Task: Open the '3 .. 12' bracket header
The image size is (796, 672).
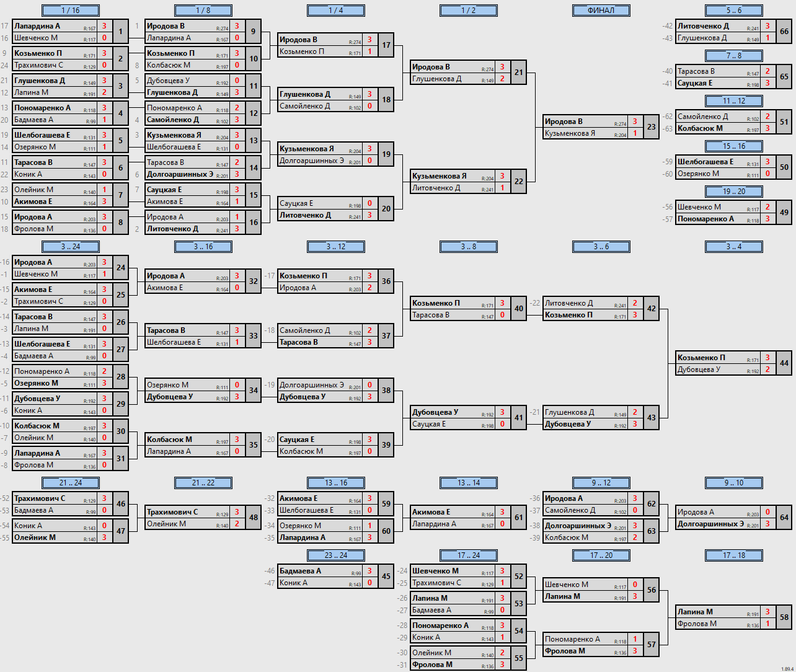Action: [x=336, y=247]
